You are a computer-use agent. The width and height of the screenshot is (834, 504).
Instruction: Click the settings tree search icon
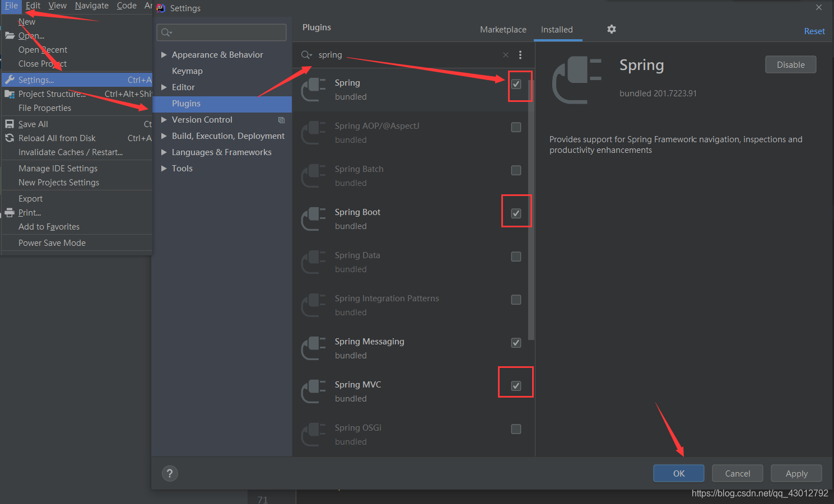(x=166, y=32)
